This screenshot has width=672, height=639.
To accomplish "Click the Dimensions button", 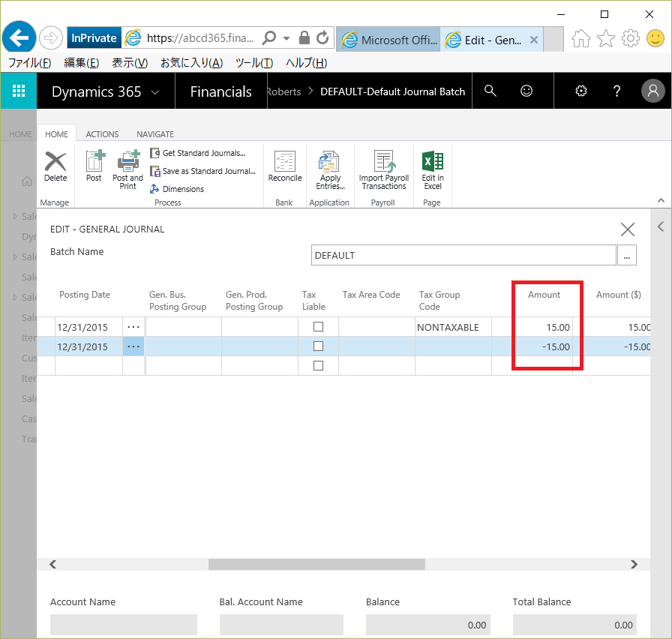I will coord(177,189).
